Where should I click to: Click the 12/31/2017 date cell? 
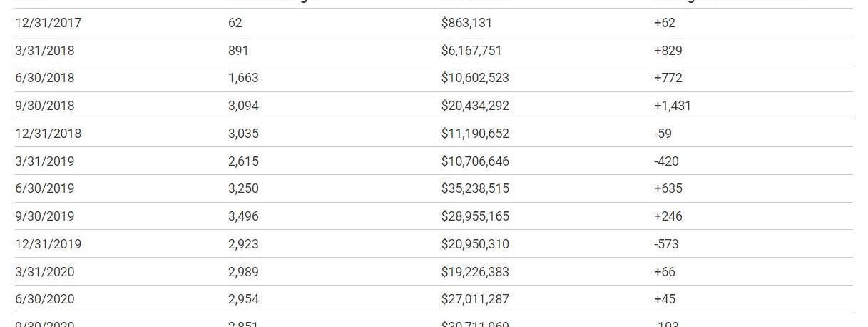click(x=48, y=23)
